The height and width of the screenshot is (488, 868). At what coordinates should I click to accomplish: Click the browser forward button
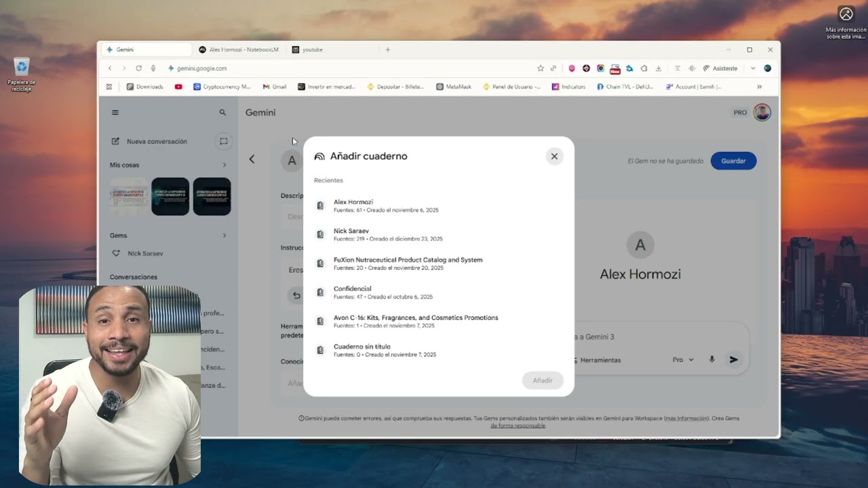(x=124, y=68)
